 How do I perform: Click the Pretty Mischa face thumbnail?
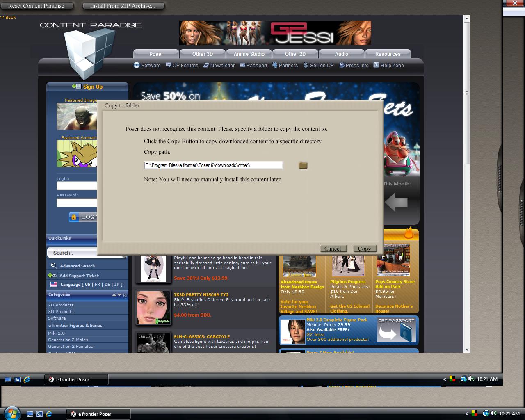[x=153, y=307]
